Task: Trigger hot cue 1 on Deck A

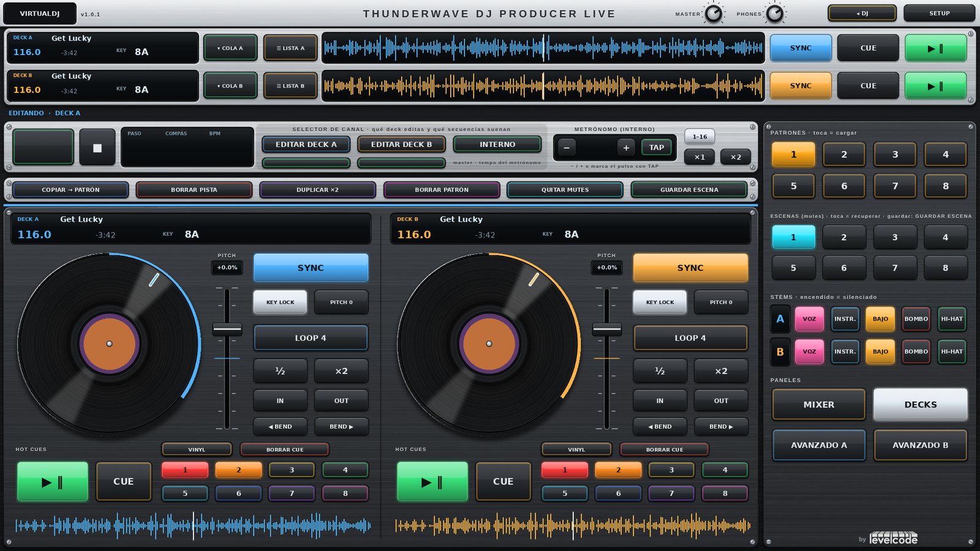Action: click(x=185, y=470)
